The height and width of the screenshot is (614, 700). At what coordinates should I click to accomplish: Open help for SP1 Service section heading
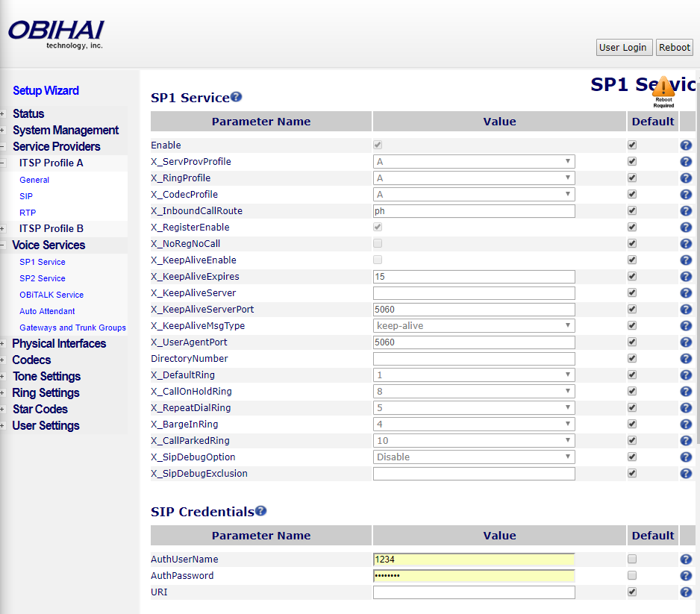[x=236, y=96]
